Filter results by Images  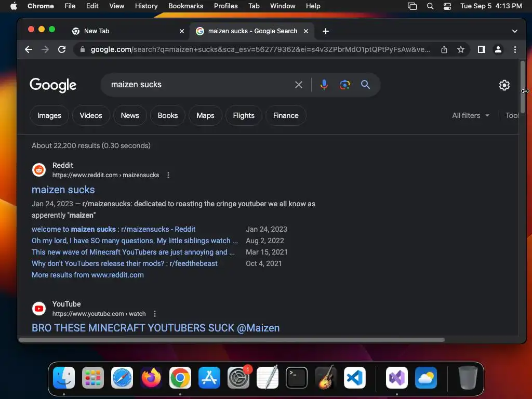pyautogui.click(x=49, y=115)
